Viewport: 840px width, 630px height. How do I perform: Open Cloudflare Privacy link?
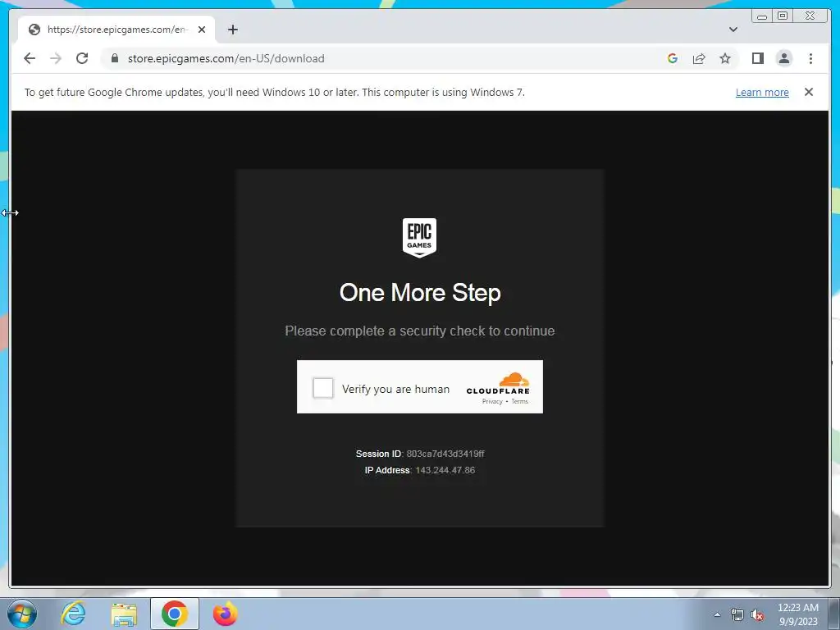click(492, 401)
